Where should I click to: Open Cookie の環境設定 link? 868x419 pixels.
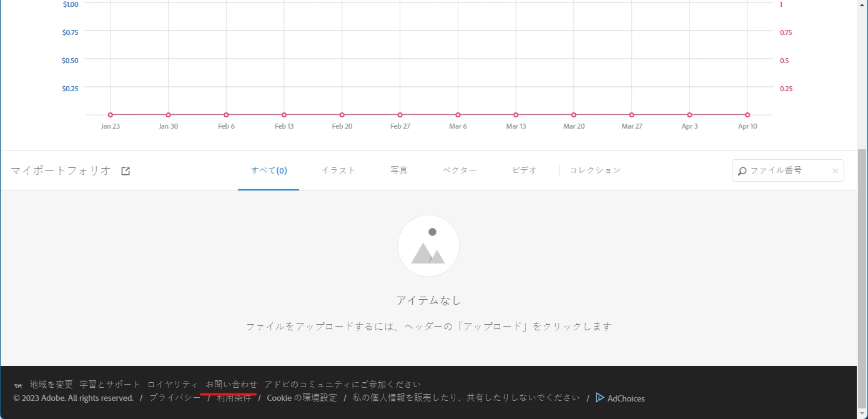coord(302,398)
